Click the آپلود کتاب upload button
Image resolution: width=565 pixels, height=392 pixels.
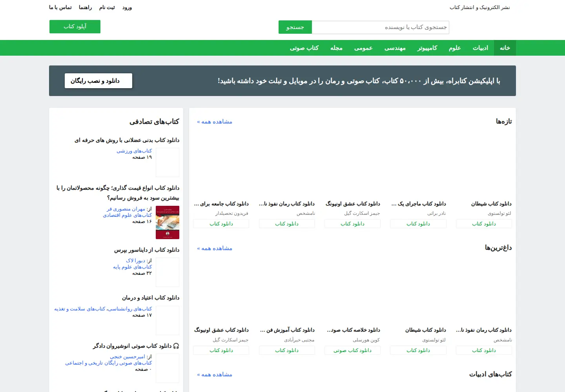click(x=75, y=27)
